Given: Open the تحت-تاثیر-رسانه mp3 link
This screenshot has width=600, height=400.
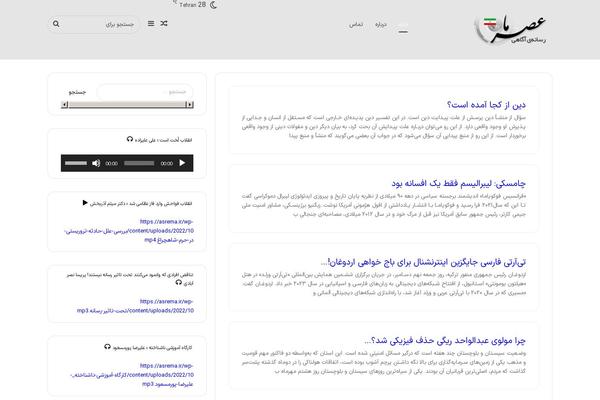Looking at the screenshot, I should [135, 306].
